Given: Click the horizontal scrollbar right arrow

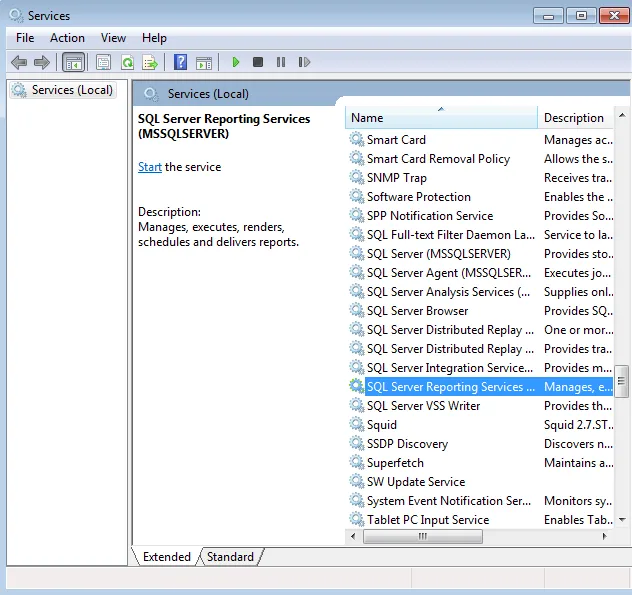Looking at the screenshot, I should [605, 536].
